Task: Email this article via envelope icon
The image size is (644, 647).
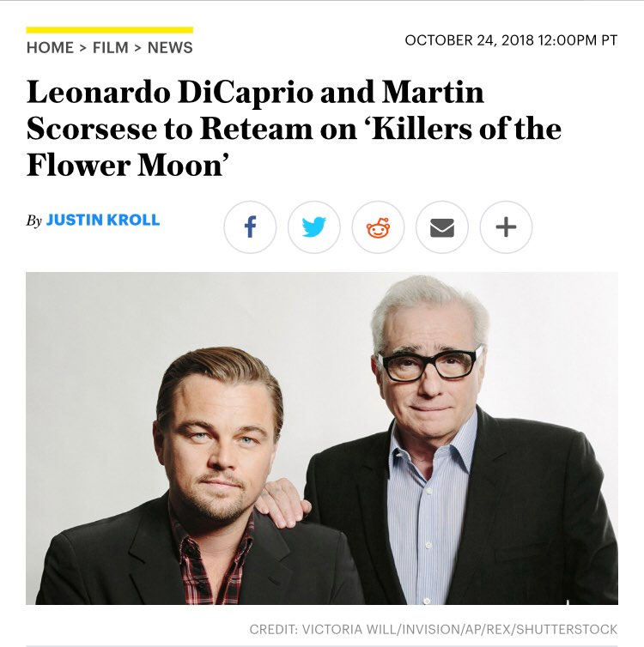Action: click(441, 227)
